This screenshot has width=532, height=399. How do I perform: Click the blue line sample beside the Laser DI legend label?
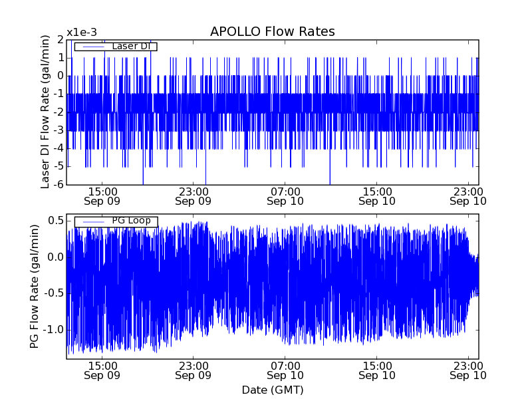click(92, 47)
